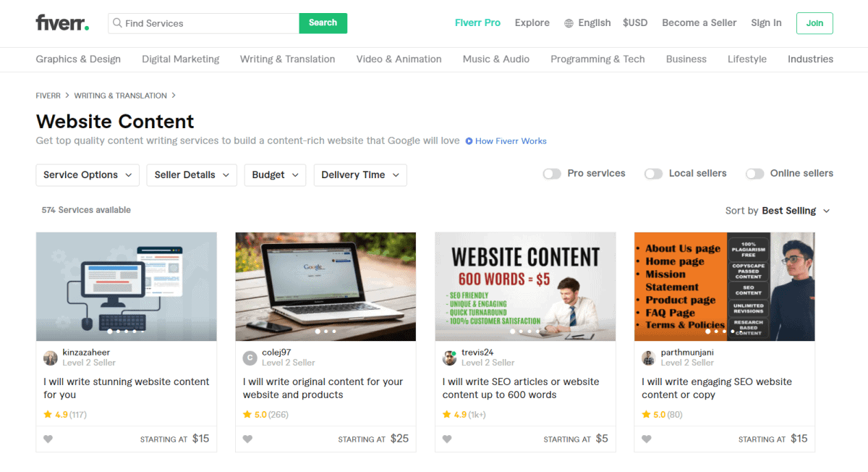The width and height of the screenshot is (868, 472).
Task: Open the computer illustration gig thumbnail
Action: pyautogui.click(x=127, y=287)
